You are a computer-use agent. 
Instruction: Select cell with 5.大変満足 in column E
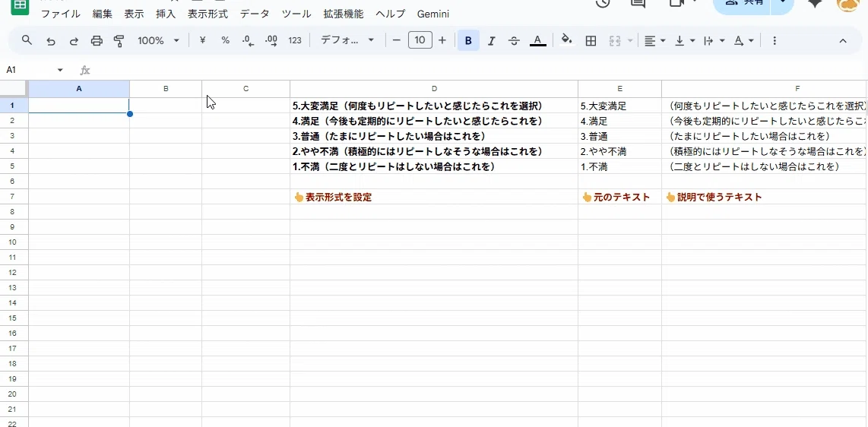[x=619, y=106]
